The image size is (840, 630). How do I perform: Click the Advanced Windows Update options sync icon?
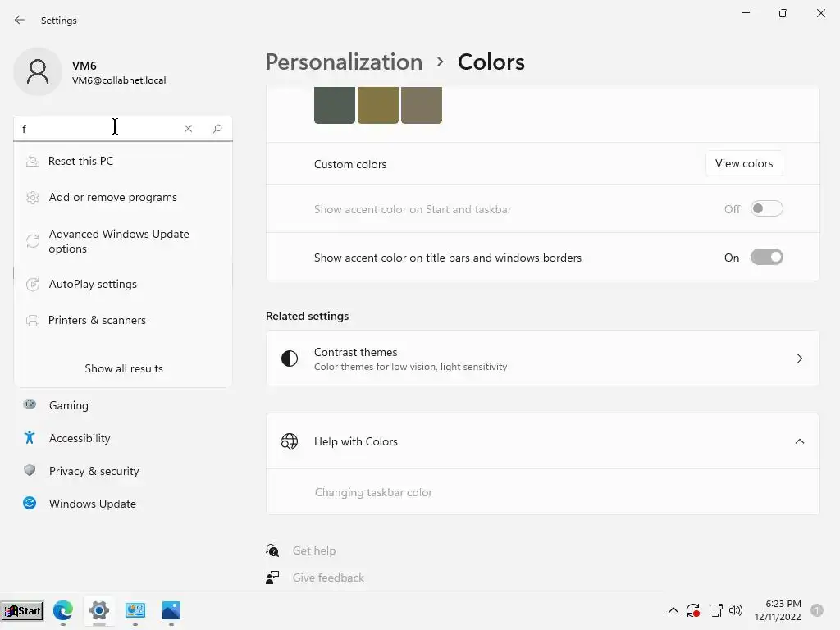33,241
